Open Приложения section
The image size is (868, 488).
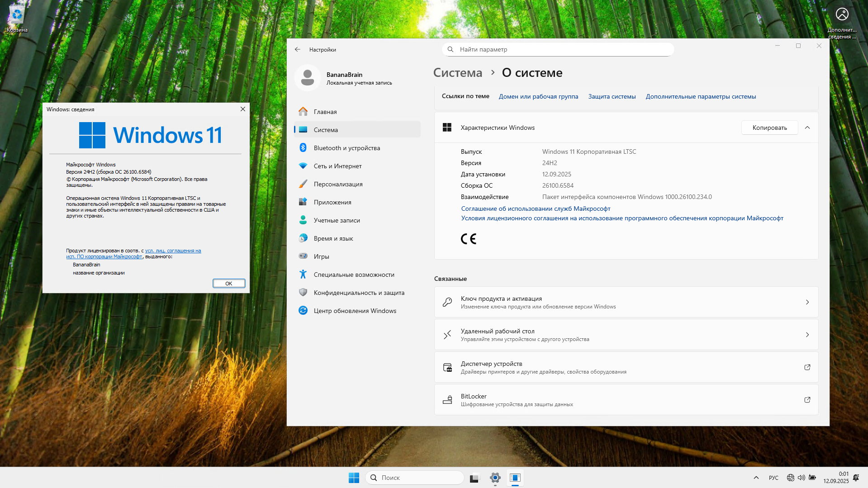(357, 202)
